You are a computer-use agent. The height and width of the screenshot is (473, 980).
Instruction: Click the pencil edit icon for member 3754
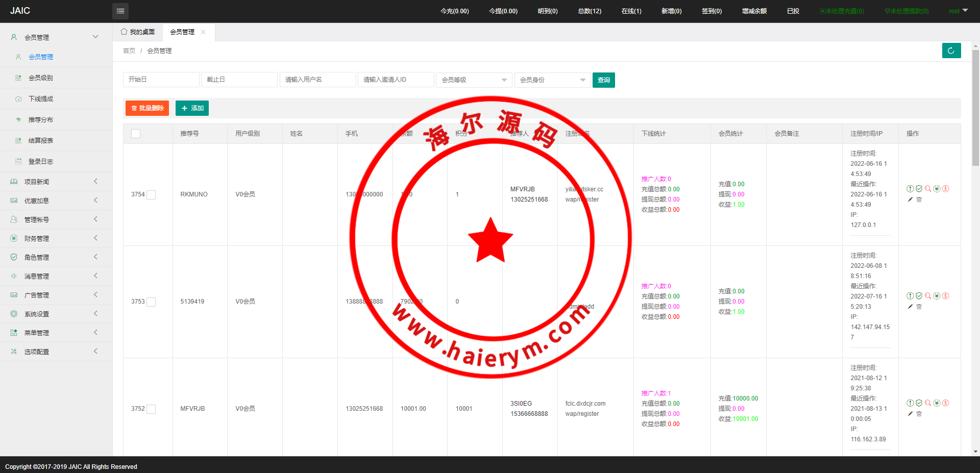(x=910, y=200)
